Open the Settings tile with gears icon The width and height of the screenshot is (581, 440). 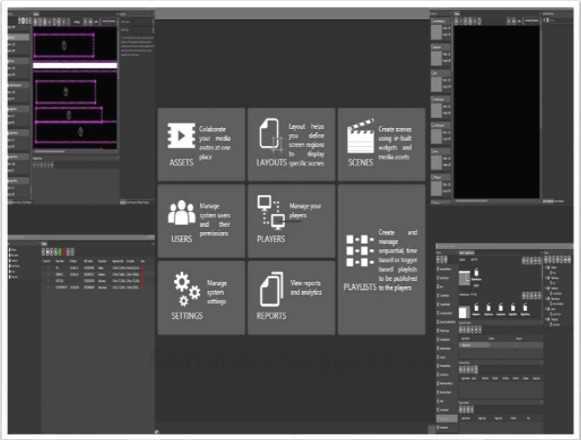pyautogui.click(x=201, y=298)
